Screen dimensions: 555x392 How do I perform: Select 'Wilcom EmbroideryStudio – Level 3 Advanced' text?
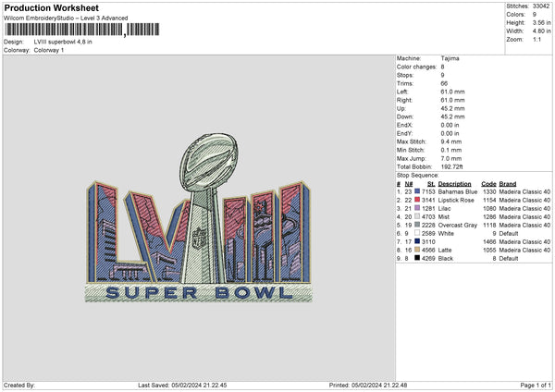(66, 18)
